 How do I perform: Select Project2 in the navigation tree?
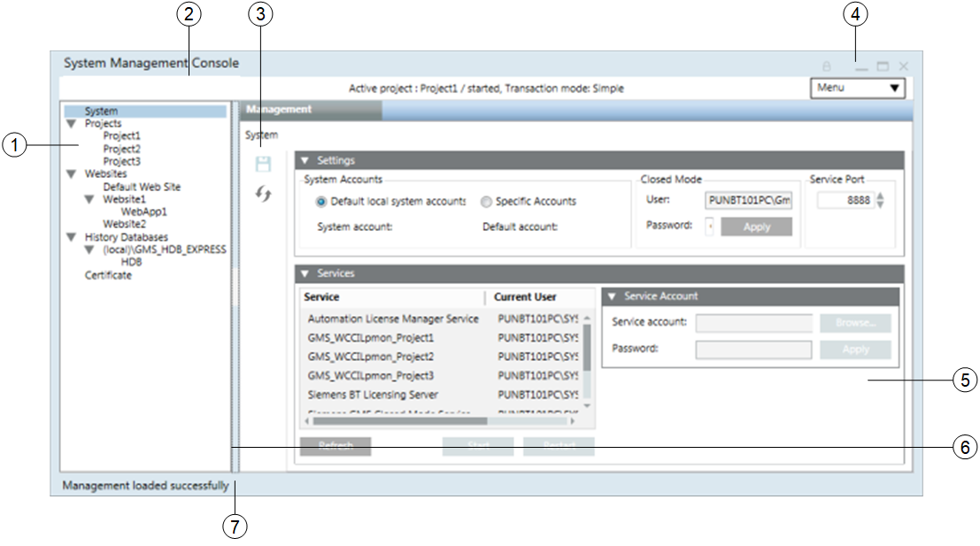(x=121, y=149)
